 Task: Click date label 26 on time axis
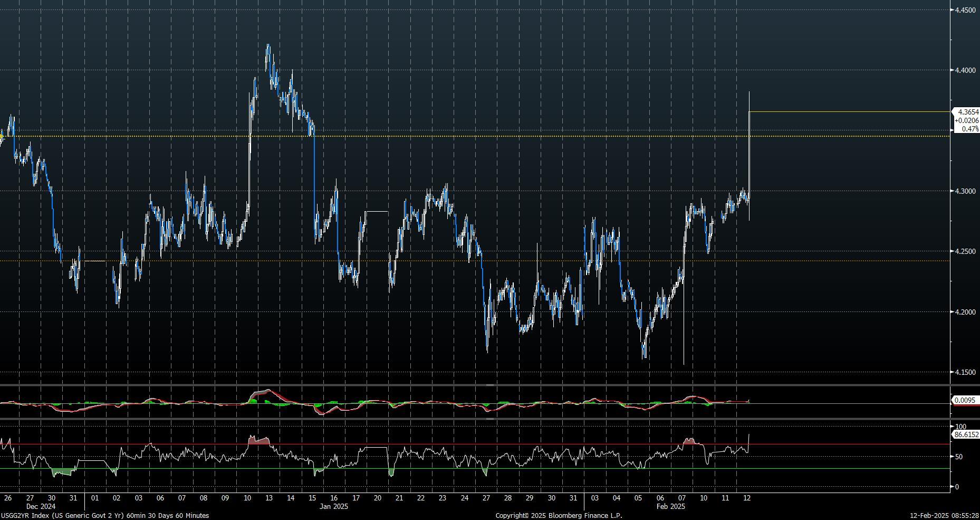click(8, 498)
